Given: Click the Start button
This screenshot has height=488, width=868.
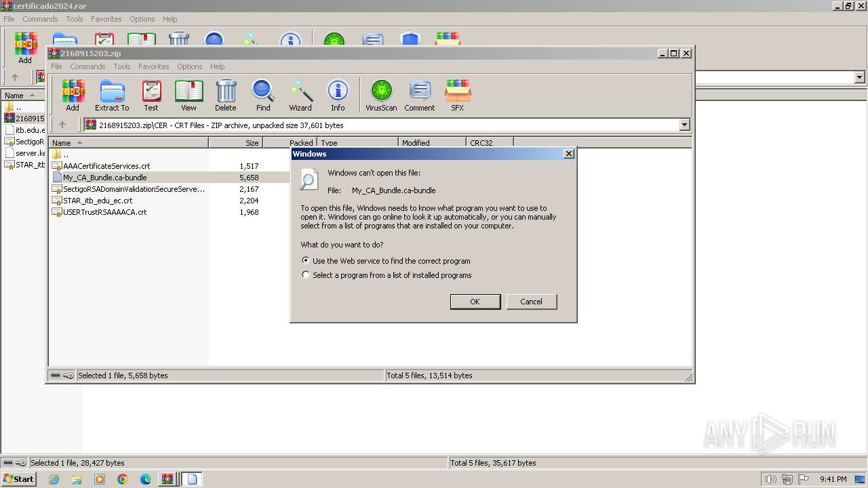Looking at the screenshot, I should (19, 479).
